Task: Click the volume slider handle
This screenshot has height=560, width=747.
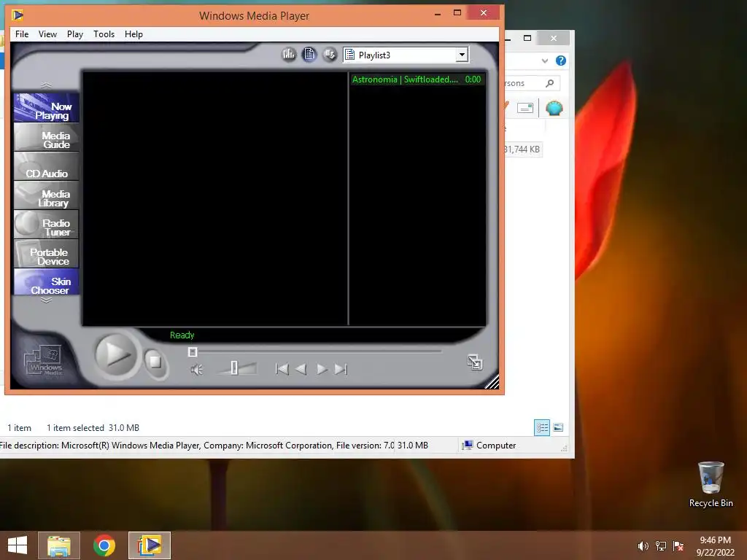Action: pyautogui.click(x=234, y=367)
